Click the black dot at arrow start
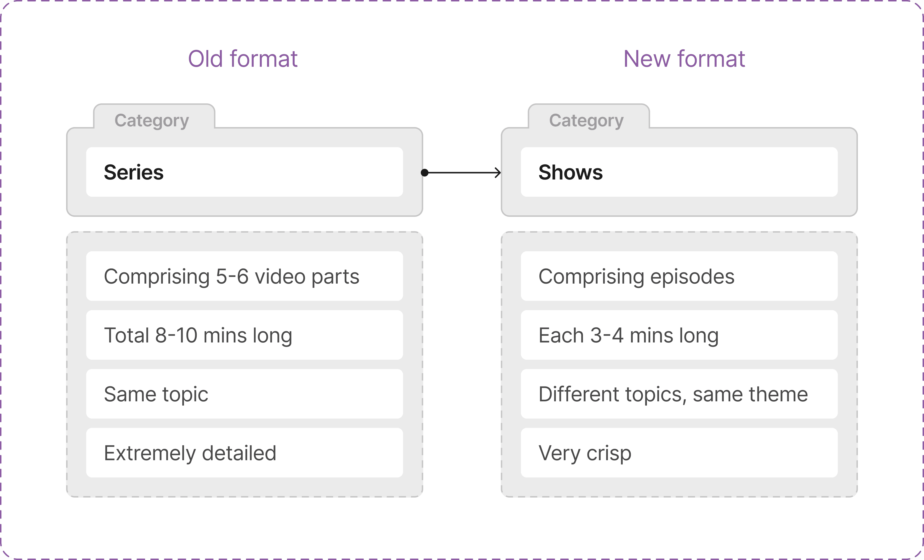Screen dimensions: 924x560 [424, 172]
